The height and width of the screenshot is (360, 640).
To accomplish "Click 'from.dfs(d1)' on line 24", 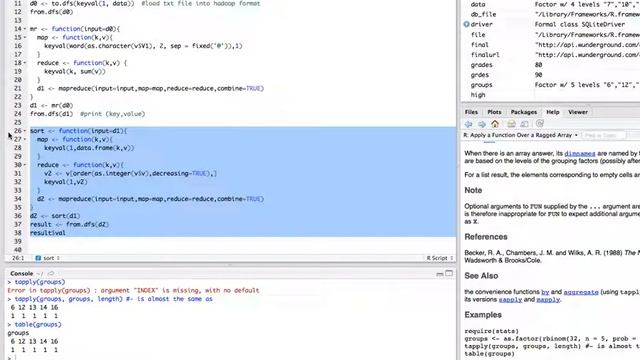I will 51,114.
